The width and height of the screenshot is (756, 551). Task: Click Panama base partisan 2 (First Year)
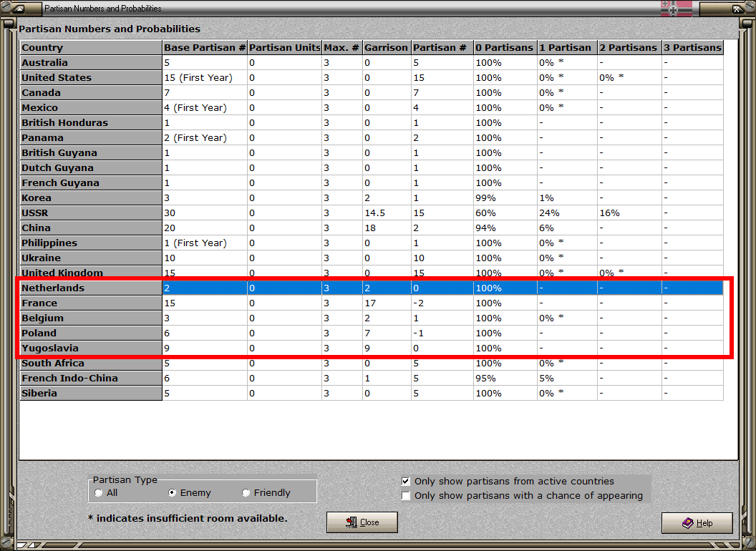point(195,138)
